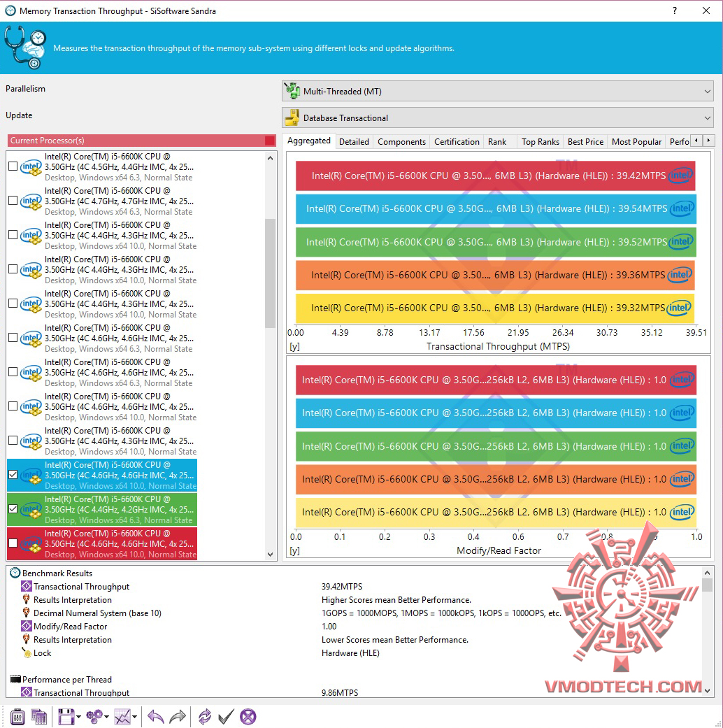Click the Multi-Threaded (MT) gears icon
The width and height of the screenshot is (723, 728).
[292, 91]
